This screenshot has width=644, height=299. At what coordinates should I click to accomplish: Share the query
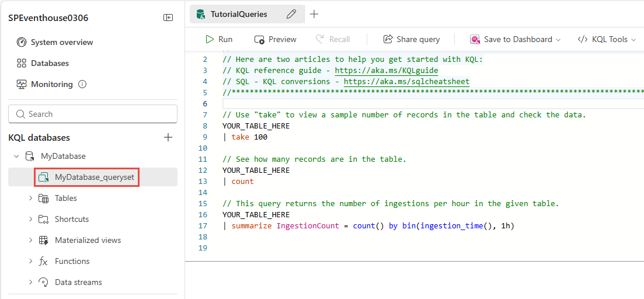[411, 39]
